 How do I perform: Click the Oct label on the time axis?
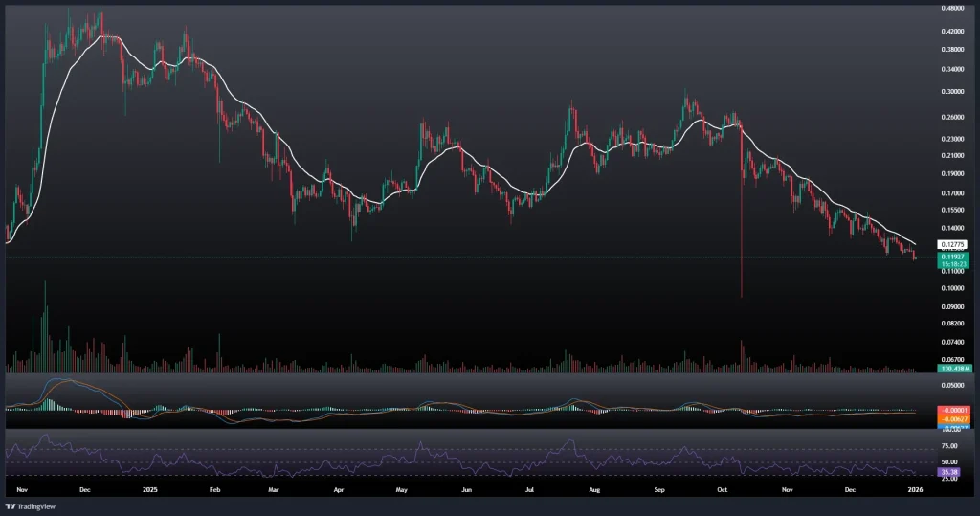pos(723,488)
